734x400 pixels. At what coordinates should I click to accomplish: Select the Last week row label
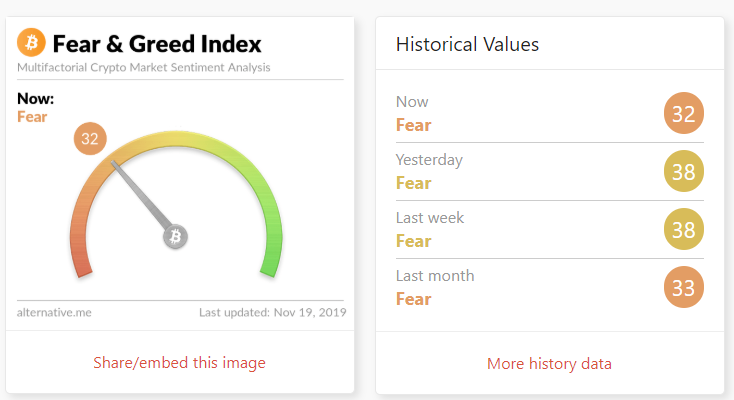click(x=430, y=218)
